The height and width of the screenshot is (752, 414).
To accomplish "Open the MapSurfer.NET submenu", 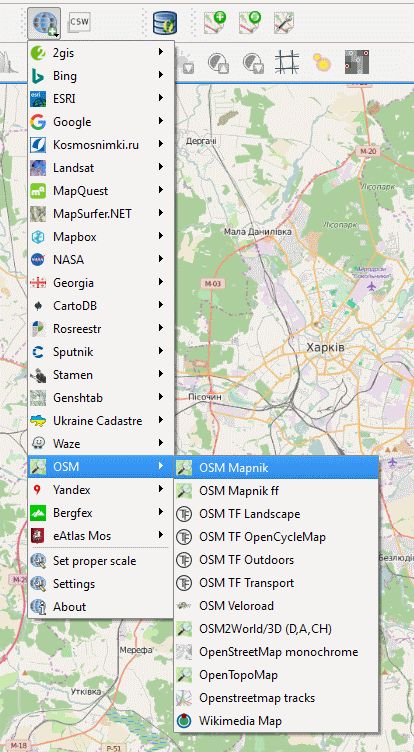I will [101, 214].
